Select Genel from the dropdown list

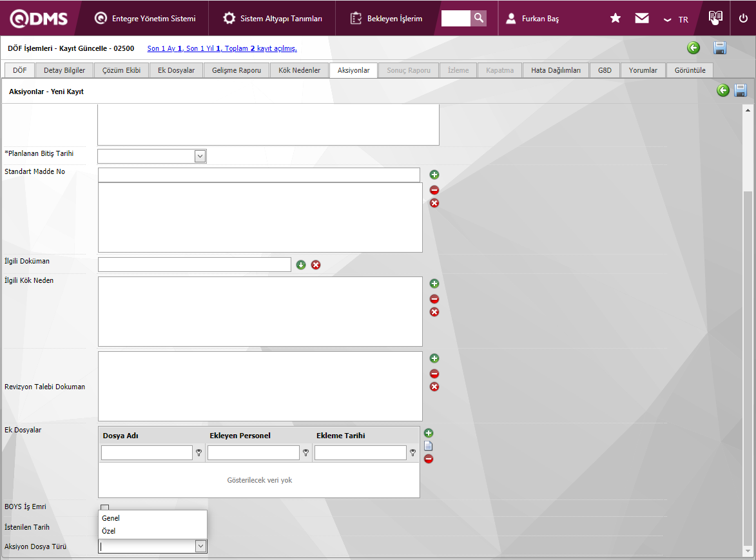pyautogui.click(x=152, y=518)
